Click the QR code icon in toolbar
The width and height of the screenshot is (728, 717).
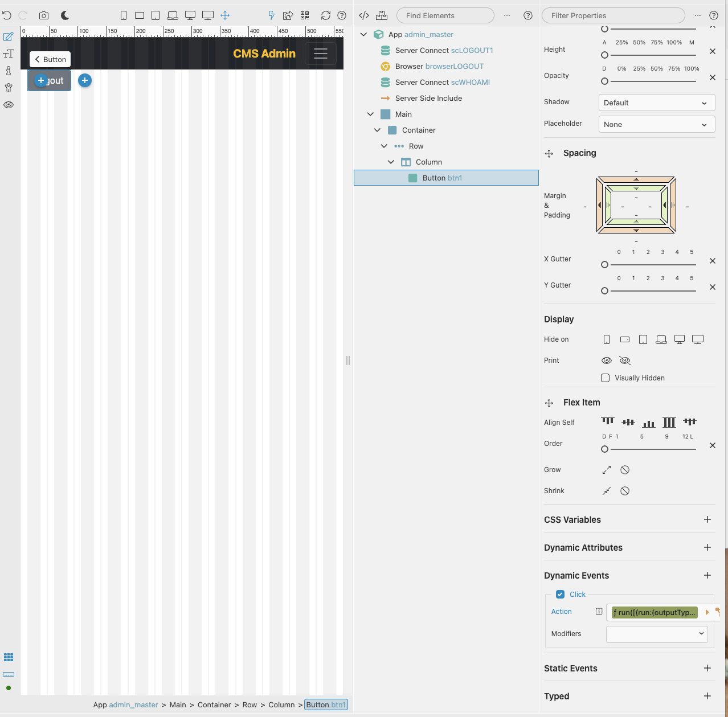[x=305, y=15]
